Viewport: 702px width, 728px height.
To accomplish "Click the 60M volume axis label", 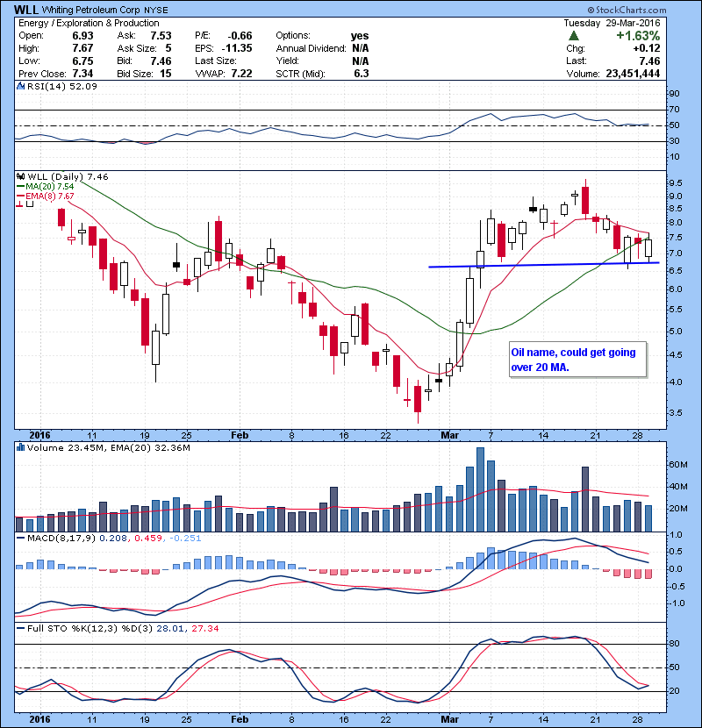I will pos(677,464).
